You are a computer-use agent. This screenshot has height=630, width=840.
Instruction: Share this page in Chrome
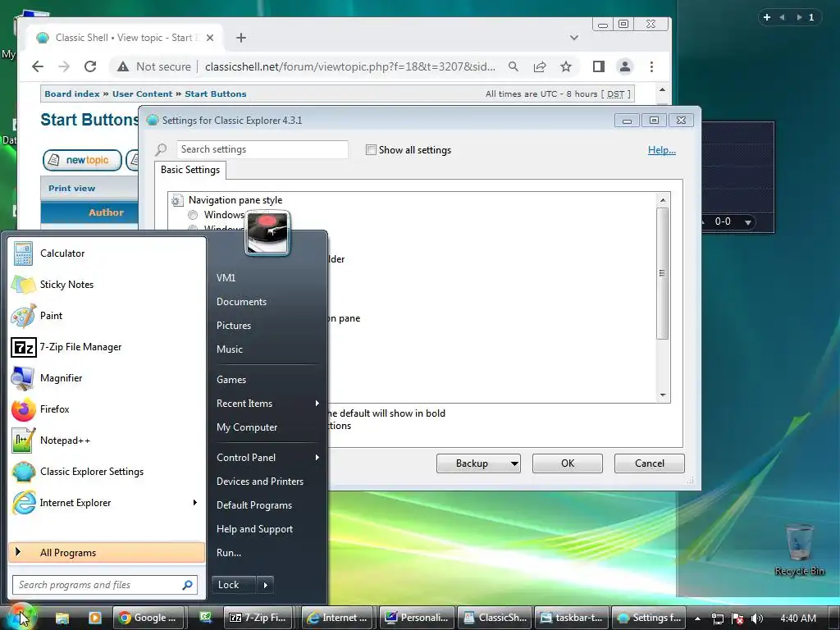point(540,66)
